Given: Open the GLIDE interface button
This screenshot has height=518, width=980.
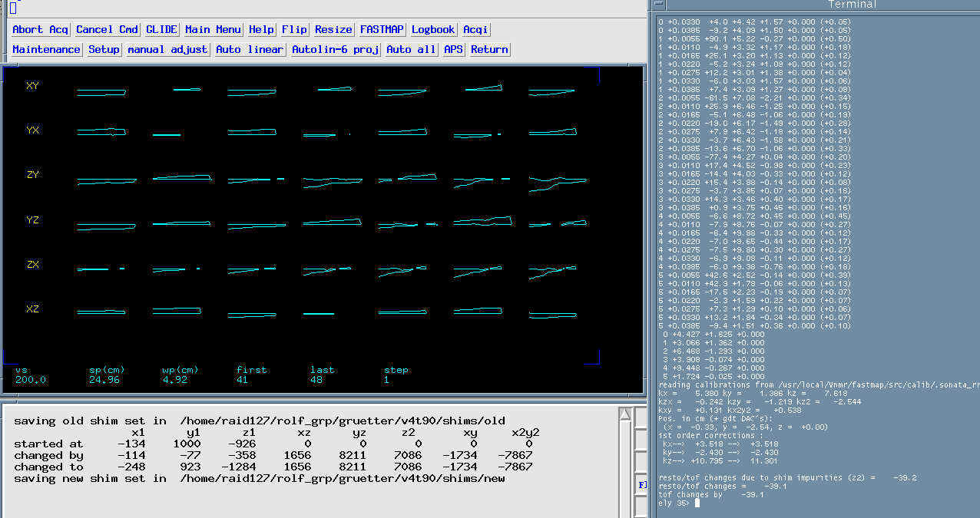Looking at the screenshot, I should point(161,29).
